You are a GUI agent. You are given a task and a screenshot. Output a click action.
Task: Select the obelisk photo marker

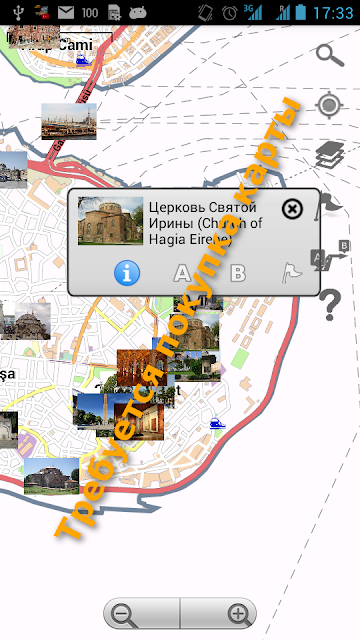click(96, 411)
